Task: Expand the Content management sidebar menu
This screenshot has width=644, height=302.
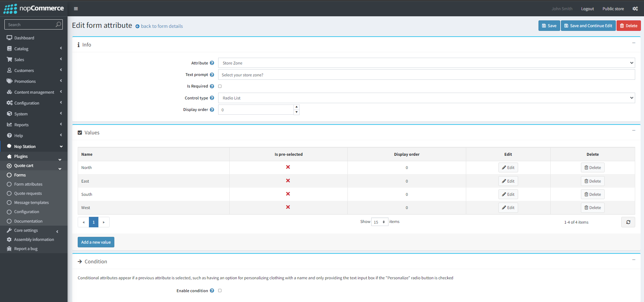Action: pos(34,92)
